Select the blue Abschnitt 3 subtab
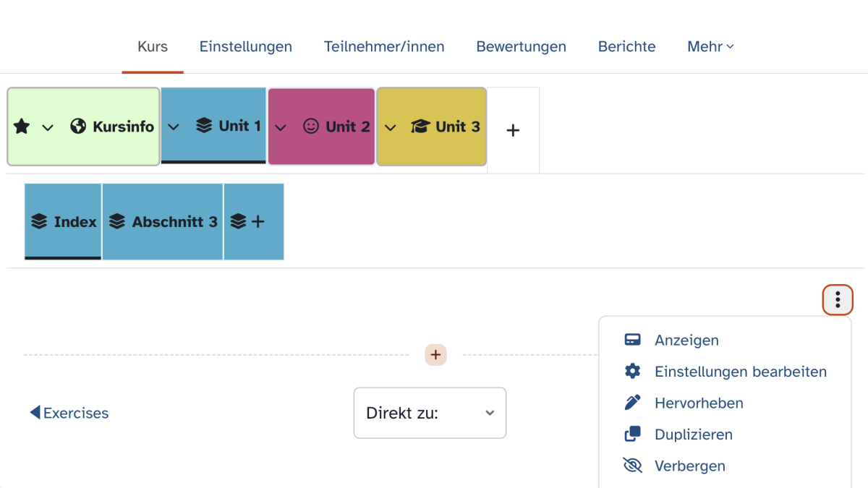The height and width of the screenshot is (488, 868). pyautogui.click(x=163, y=222)
